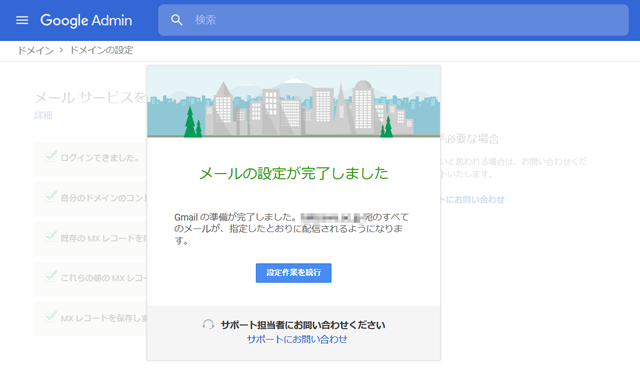
Task: Click the 詳細 link under the heading
Action: pyautogui.click(x=43, y=115)
